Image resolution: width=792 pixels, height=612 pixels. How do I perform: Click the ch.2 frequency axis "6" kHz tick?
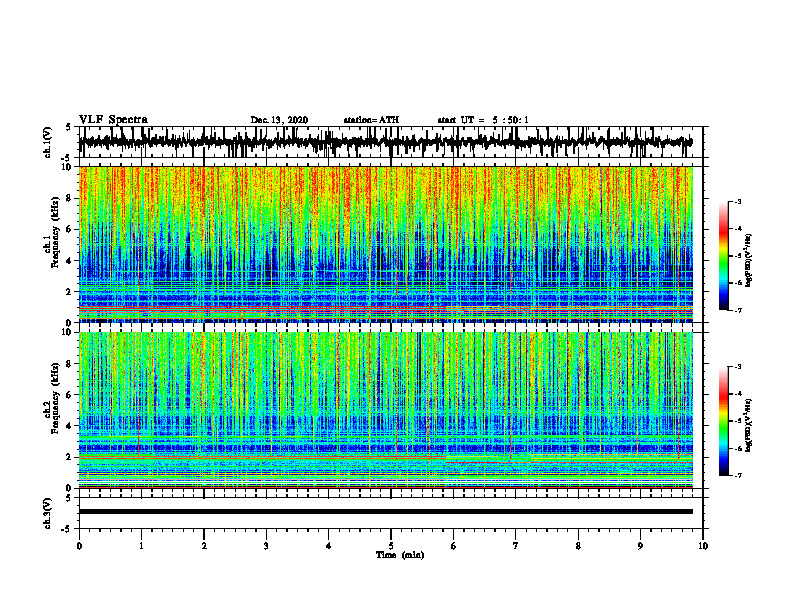click(70, 395)
